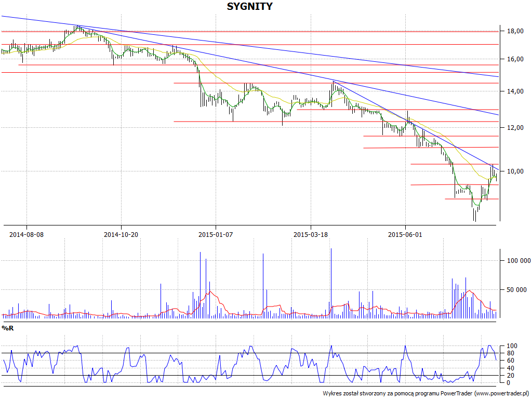
Task: Click the 14,00 price axis label
Action: (515, 91)
